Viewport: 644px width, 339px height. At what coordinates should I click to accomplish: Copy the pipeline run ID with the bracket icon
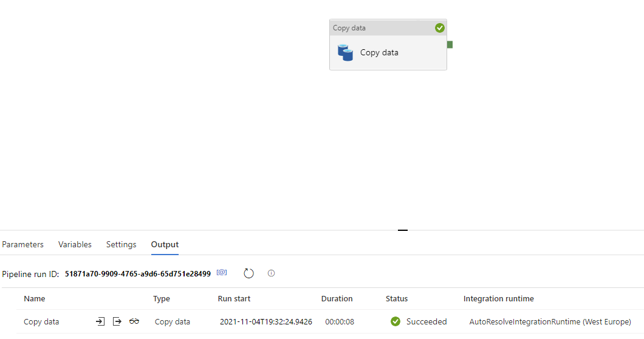[222, 273]
